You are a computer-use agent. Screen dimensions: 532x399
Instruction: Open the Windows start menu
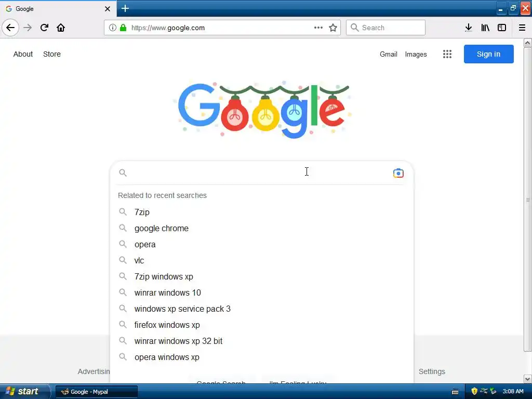click(24, 391)
